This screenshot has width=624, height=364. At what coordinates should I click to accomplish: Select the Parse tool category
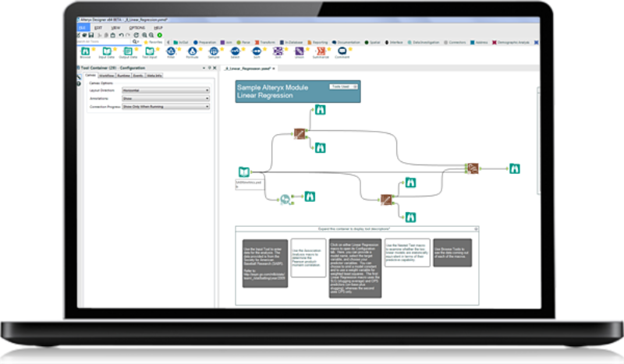243,42
